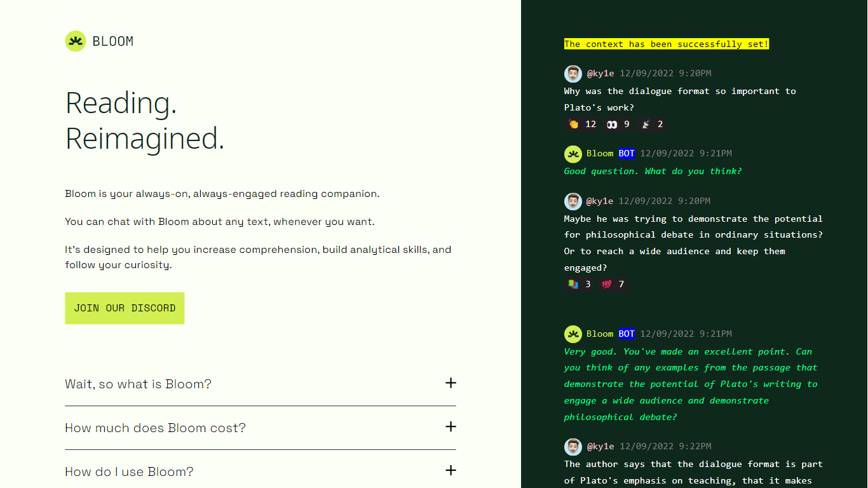The width and height of the screenshot is (868, 488).
Task: Click the timestamp 12/09/2022 9:22PM
Action: pos(665,446)
